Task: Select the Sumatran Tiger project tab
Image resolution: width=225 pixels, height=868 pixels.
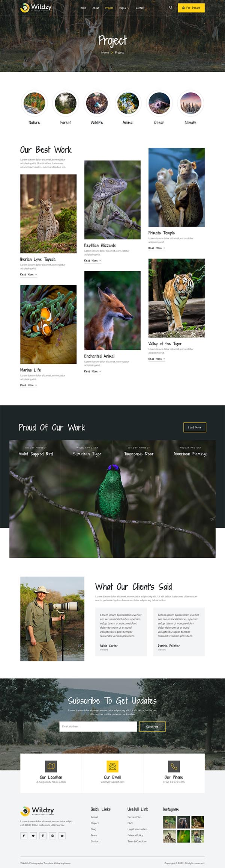Action: pos(87,454)
